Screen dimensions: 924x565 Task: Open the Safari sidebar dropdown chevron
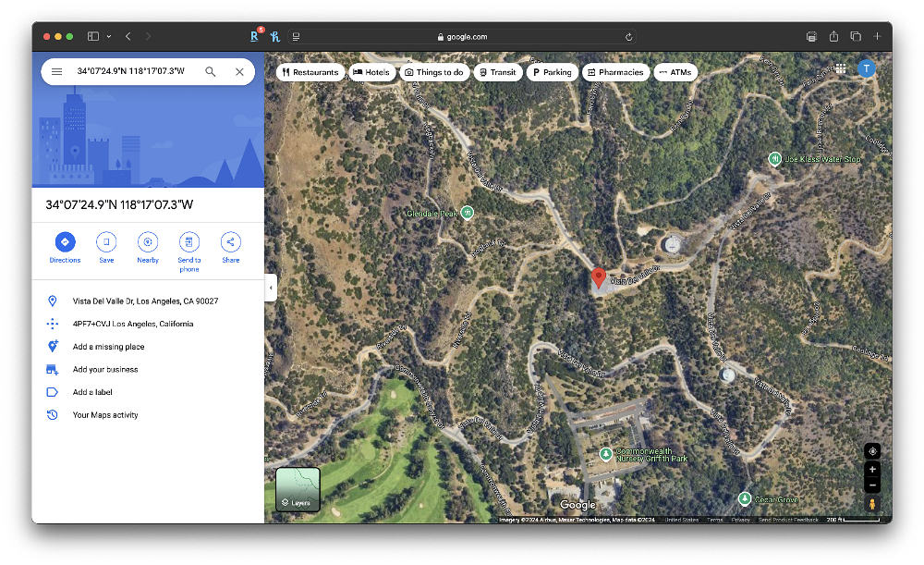(x=109, y=37)
